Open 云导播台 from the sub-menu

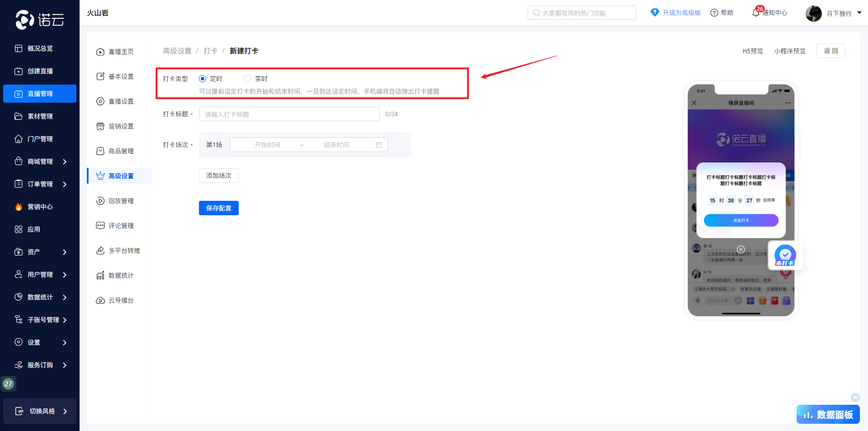121,300
